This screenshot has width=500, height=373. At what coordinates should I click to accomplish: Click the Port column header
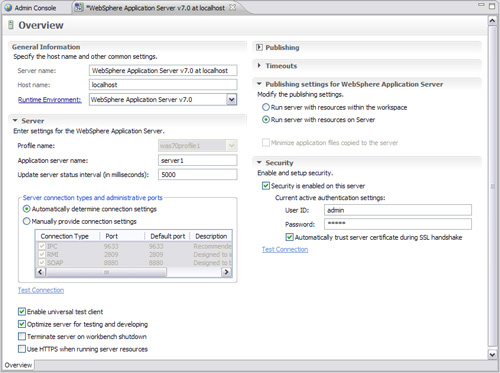[122, 236]
